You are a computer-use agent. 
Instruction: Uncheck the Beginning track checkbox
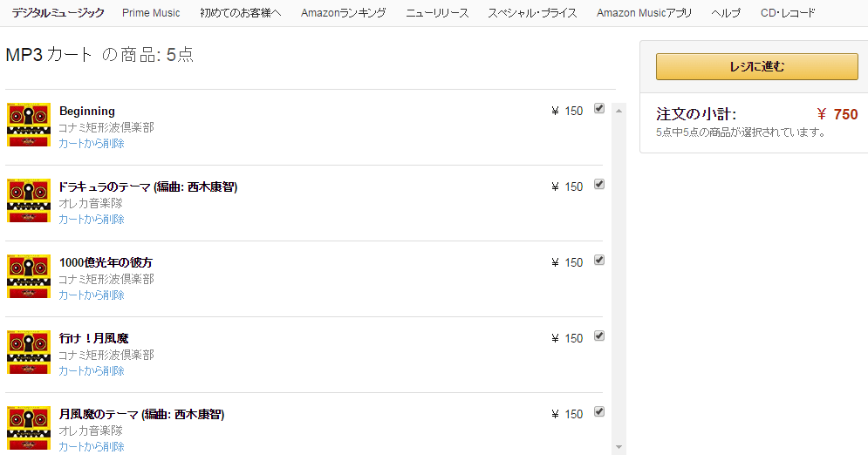pos(599,109)
